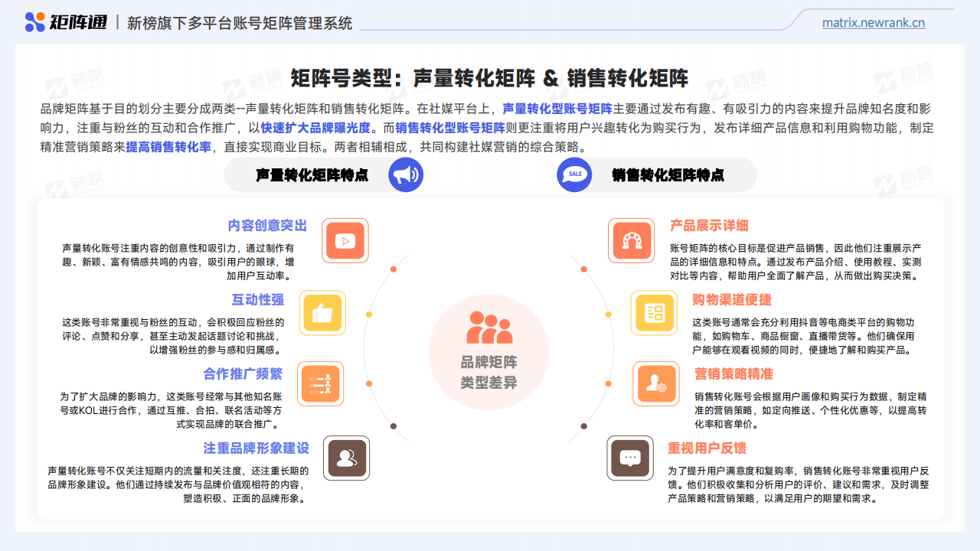Image resolution: width=980 pixels, height=551 pixels.
Task: Click the heading 合作推广频繁
Action: (x=243, y=373)
